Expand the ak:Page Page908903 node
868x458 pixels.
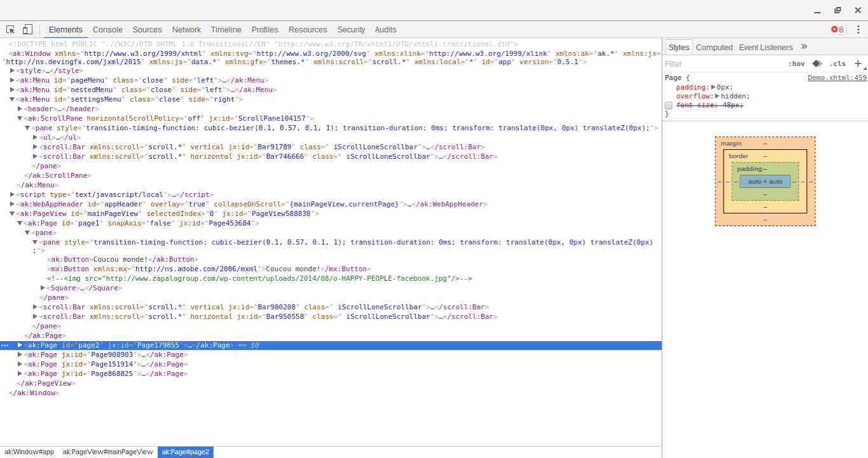20,354
